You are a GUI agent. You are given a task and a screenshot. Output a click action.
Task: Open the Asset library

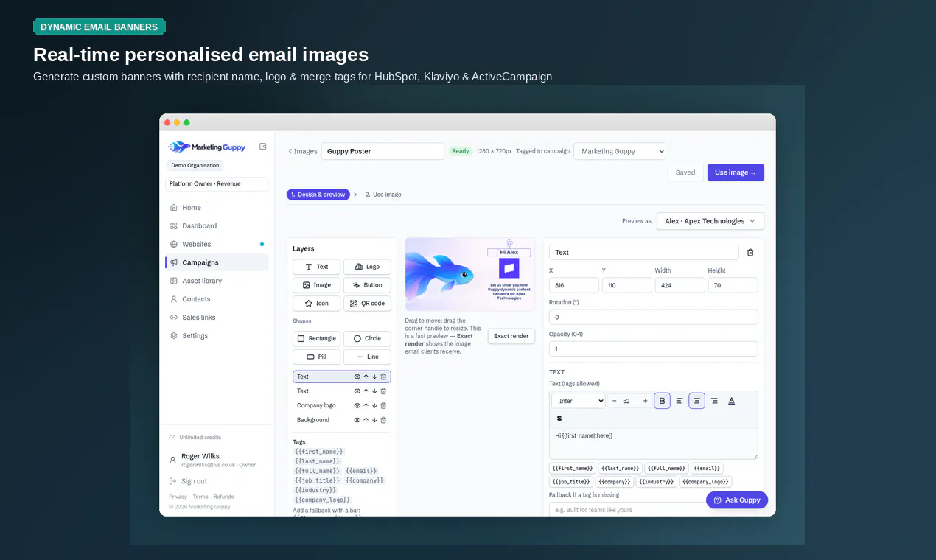(217, 281)
